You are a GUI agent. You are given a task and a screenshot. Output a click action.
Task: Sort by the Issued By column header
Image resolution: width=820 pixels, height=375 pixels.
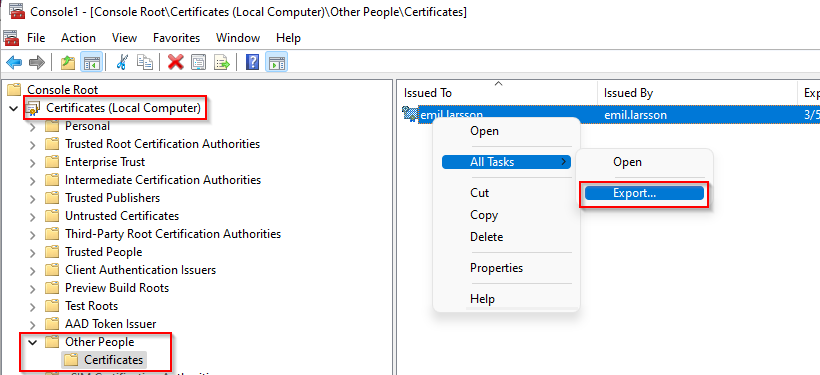point(697,93)
